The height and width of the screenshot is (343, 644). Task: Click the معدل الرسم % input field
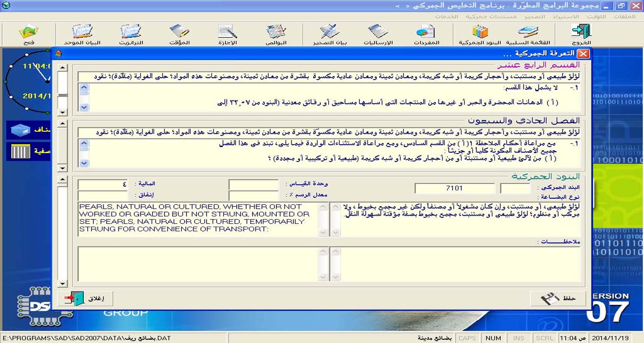pos(254,196)
